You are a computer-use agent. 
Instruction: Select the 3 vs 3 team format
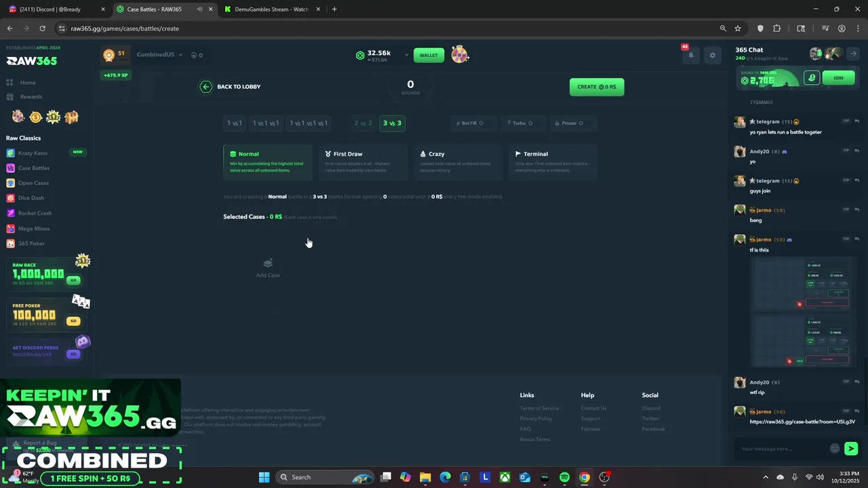coord(392,123)
